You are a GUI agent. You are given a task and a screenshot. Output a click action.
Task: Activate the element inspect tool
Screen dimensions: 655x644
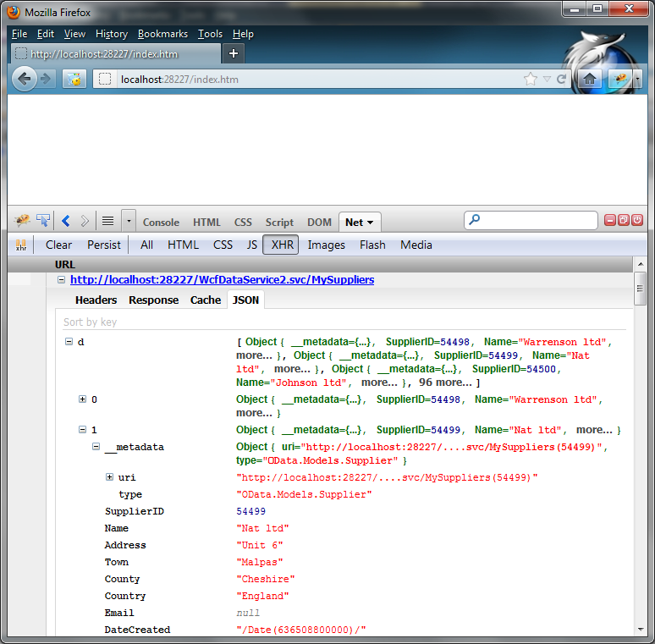point(43,220)
